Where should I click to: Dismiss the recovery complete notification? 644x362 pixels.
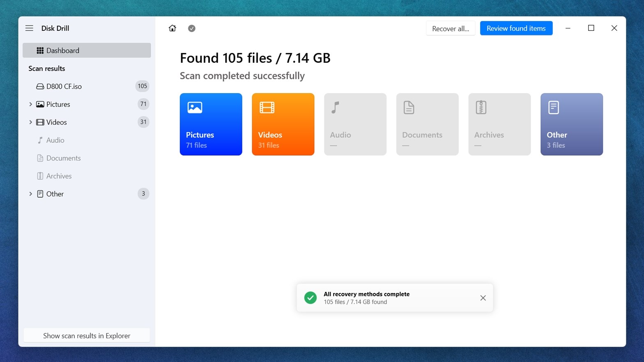click(483, 298)
